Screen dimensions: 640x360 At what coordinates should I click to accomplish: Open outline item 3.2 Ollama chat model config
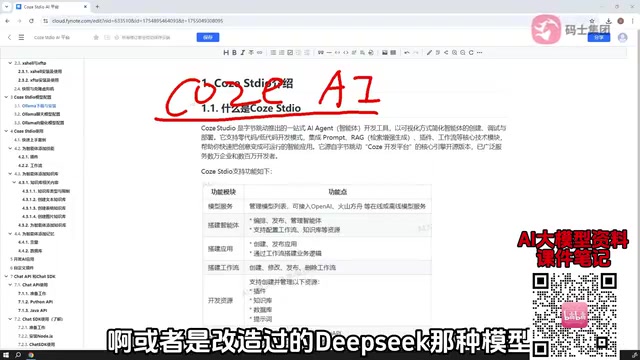pos(37,114)
